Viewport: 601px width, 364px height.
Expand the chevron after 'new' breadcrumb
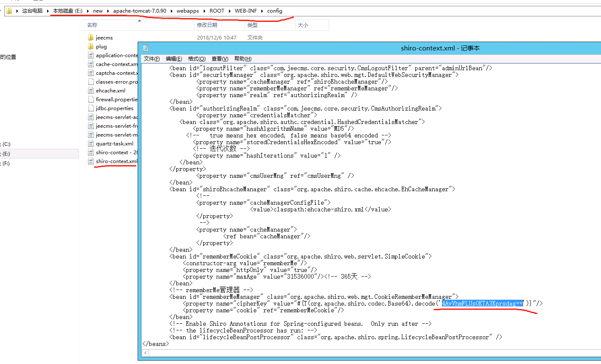tap(108, 11)
